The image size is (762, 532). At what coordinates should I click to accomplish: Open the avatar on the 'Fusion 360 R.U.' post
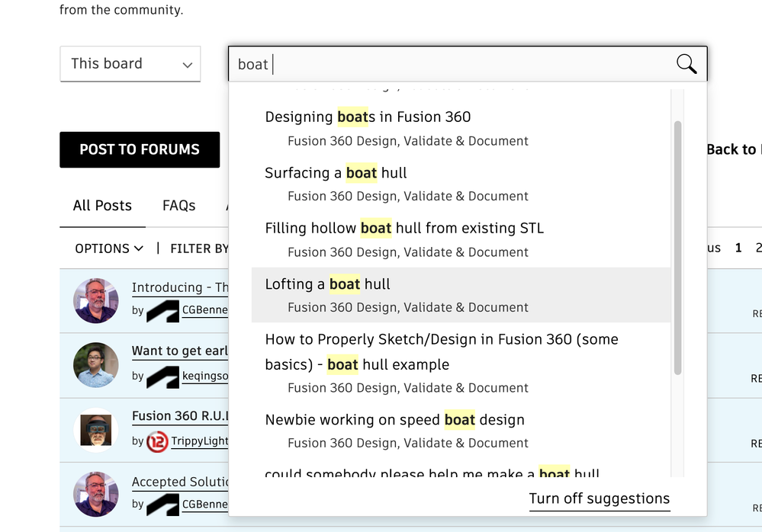[96, 430]
